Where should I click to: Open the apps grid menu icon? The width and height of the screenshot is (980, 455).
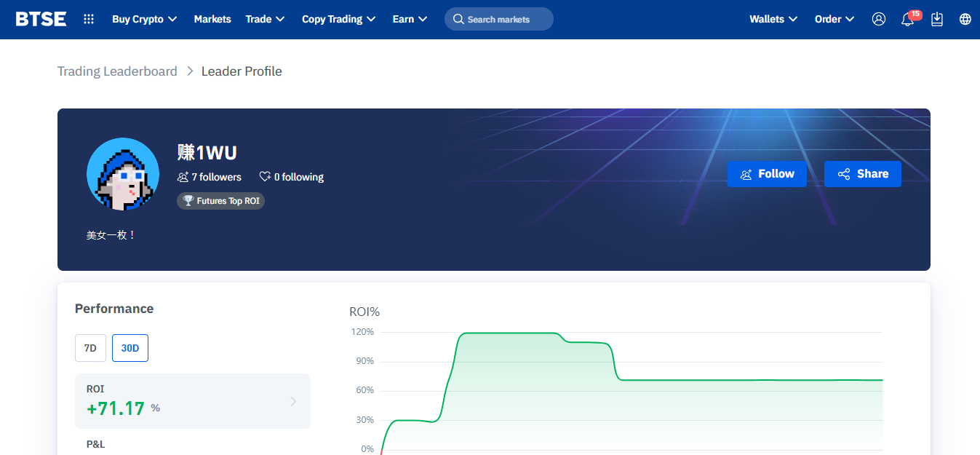pos(89,19)
